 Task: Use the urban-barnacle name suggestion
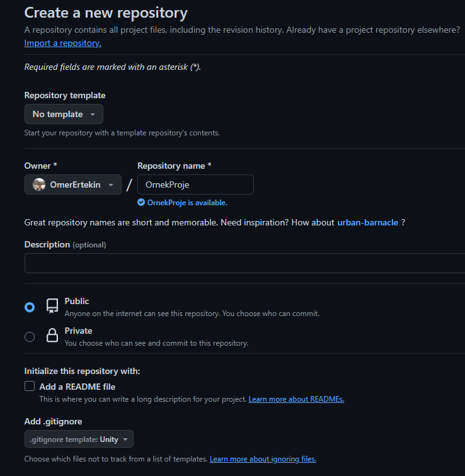pyautogui.click(x=367, y=222)
